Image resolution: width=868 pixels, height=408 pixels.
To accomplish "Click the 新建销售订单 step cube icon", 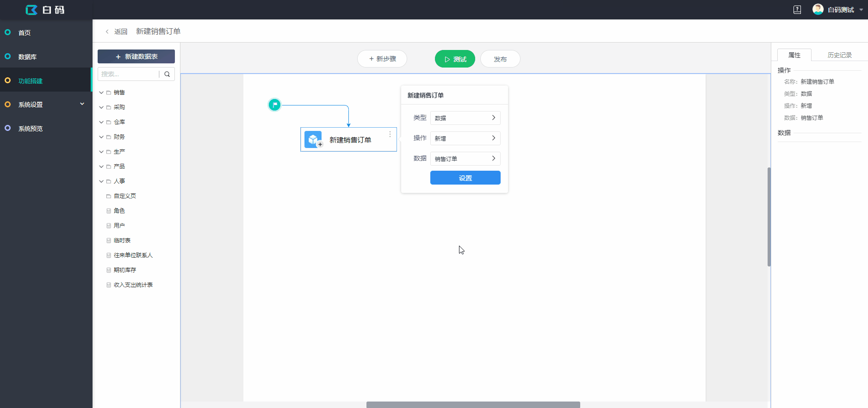I will coord(313,140).
